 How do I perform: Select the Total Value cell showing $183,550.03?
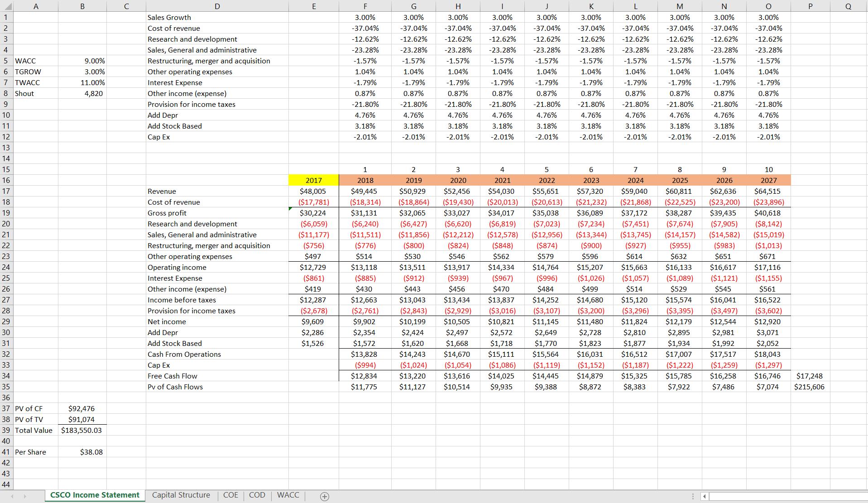point(82,430)
